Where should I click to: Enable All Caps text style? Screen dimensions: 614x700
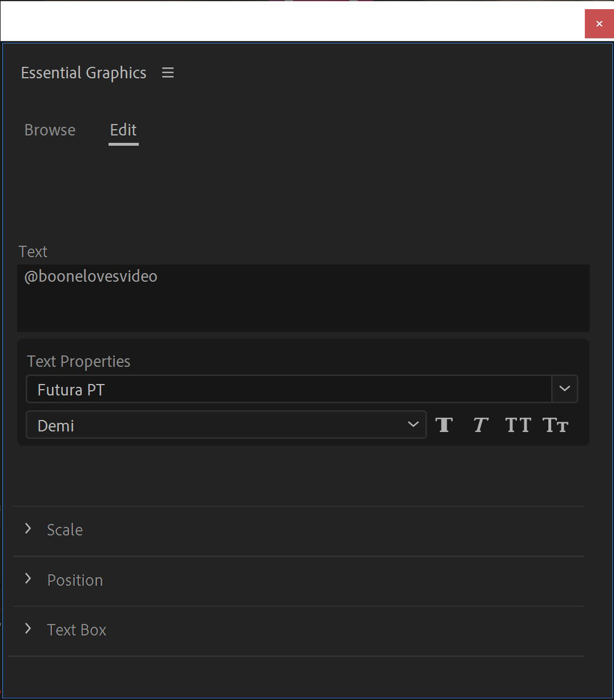pos(518,425)
